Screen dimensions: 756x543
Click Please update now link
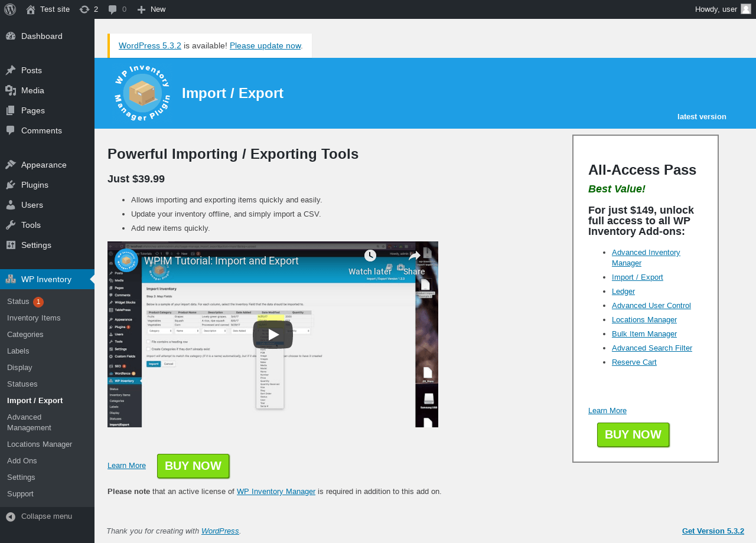pos(265,45)
